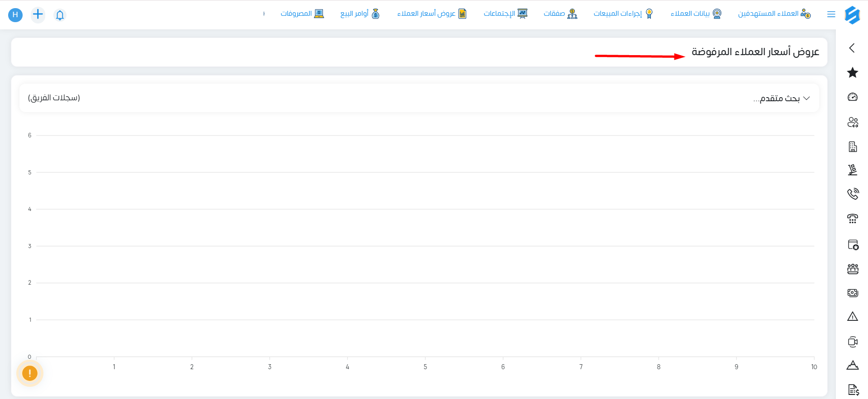Image resolution: width=868 pixels, height=399 pixels.
Task: Go to صفقات deals section
Action: click(560, 14)
